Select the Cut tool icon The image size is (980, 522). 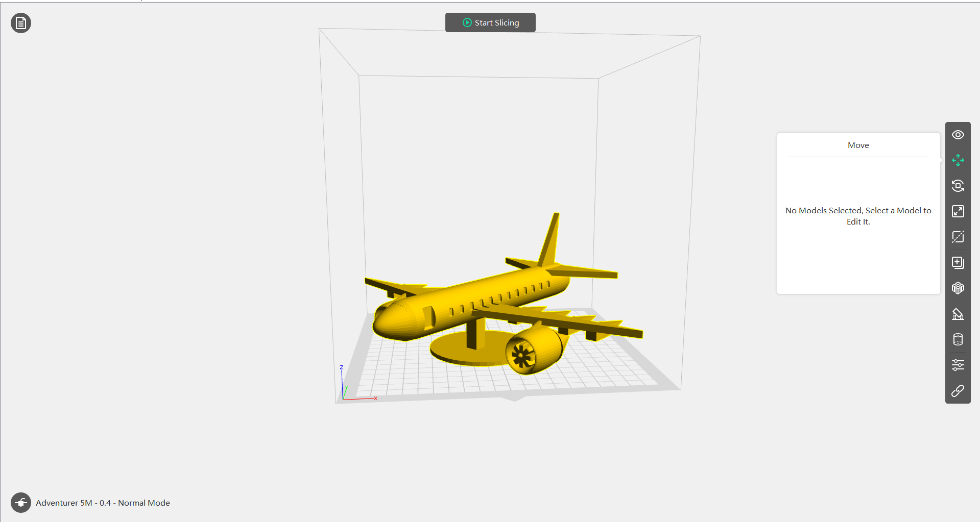pyautogui.click(x=958, y=237)
